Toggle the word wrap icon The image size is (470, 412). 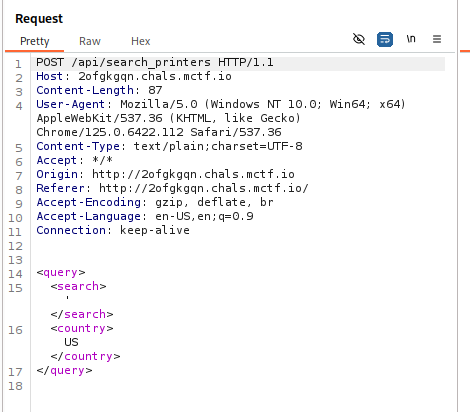coord(385,39)
